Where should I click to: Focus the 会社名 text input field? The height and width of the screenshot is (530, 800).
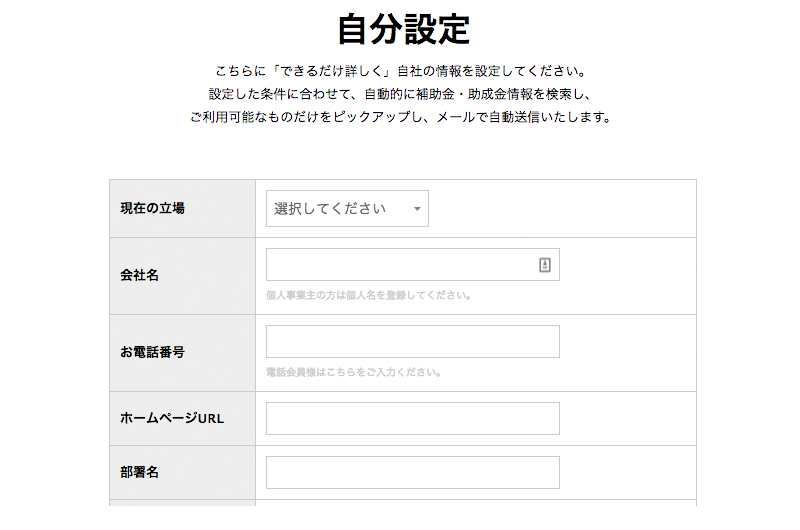413,265
